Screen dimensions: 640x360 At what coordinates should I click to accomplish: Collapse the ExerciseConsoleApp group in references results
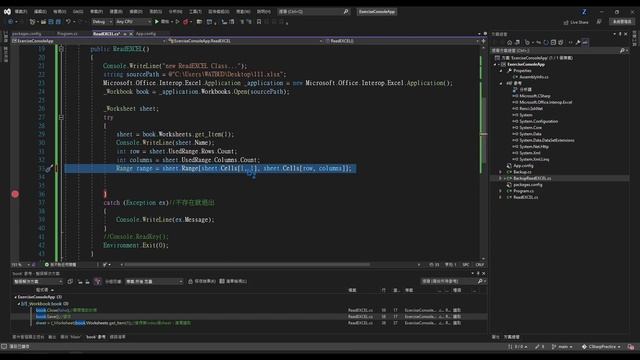[x=15, y=297]
